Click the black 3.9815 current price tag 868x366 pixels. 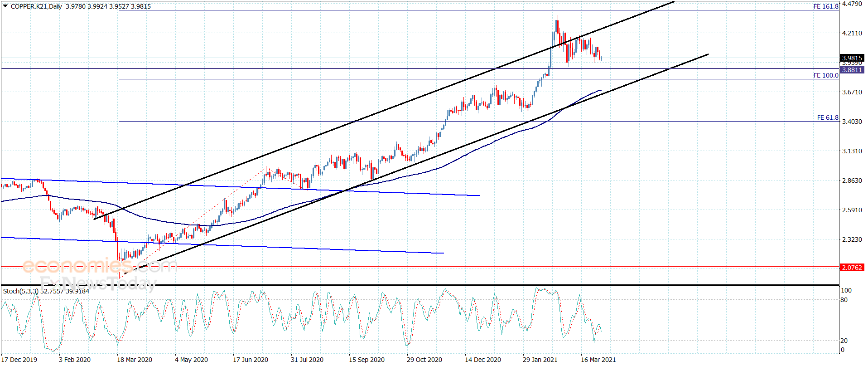852,58
